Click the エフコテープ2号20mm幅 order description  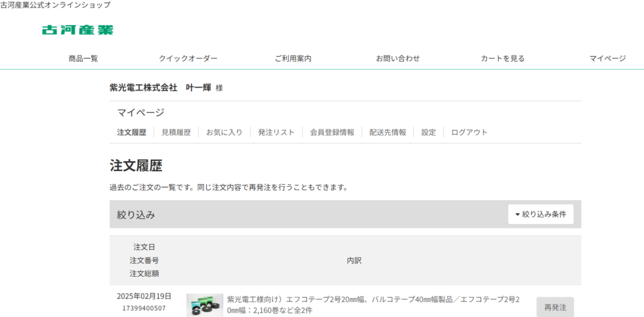click(374, 305)
